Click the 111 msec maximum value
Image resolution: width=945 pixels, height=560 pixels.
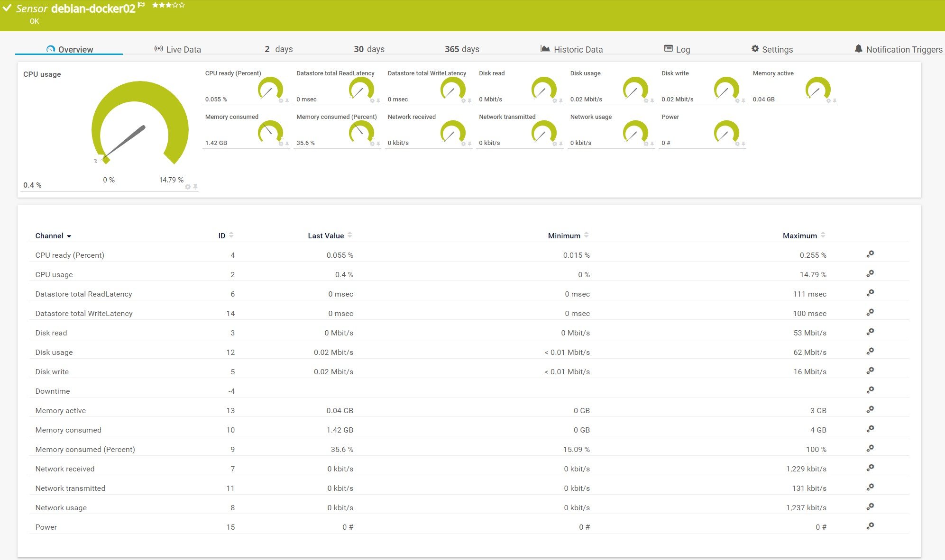click(x=809, y=294)
